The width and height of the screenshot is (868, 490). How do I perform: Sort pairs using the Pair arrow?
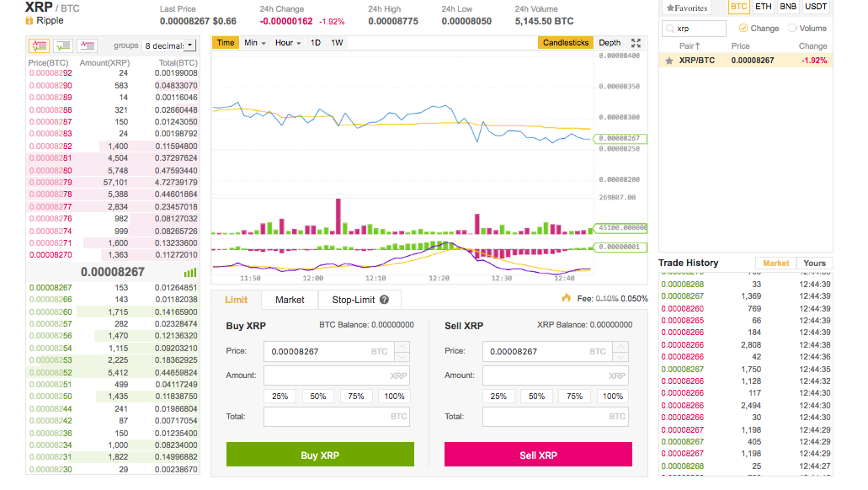click(x=697, y=46)
